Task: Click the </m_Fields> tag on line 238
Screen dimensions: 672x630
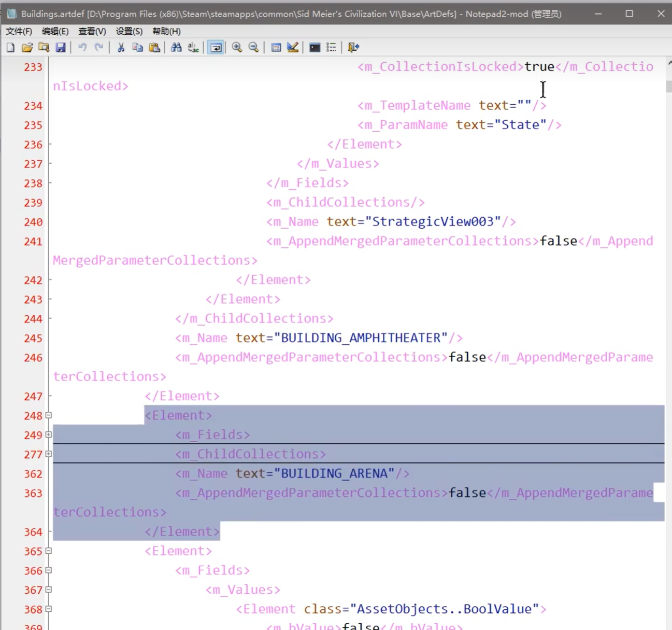Action: (308, 183)
